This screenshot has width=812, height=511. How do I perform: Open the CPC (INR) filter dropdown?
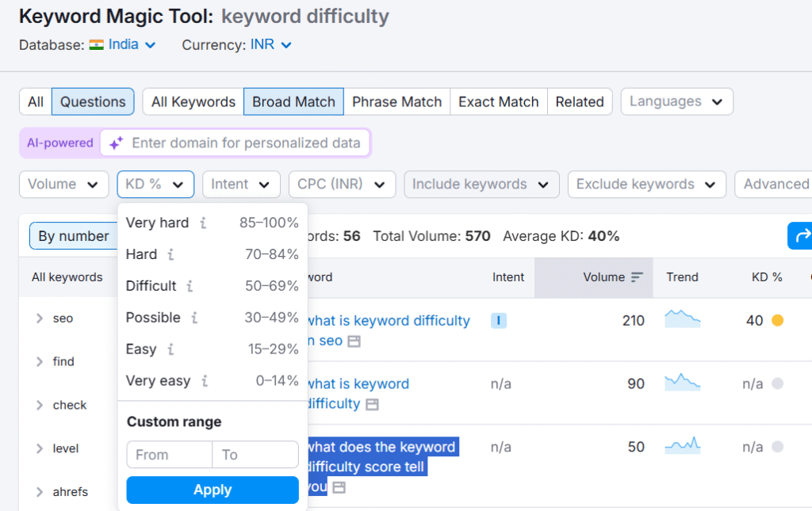coord(342,184)
